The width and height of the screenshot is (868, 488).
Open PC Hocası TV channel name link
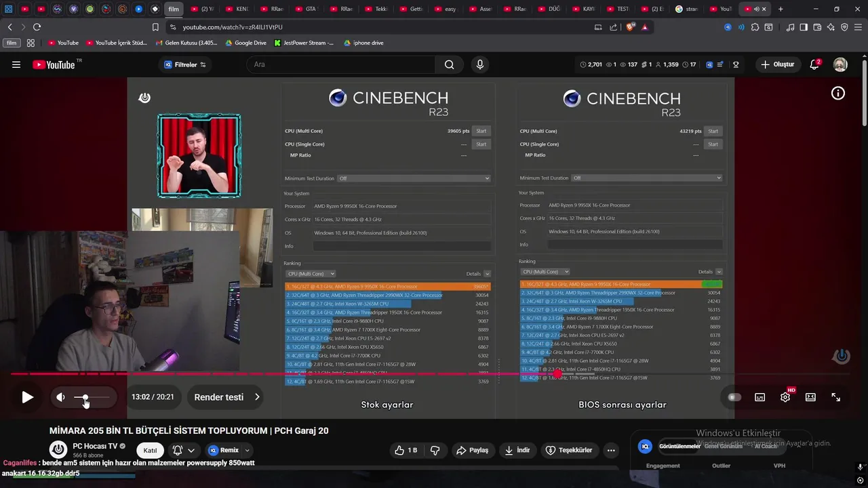pos(95,446)
